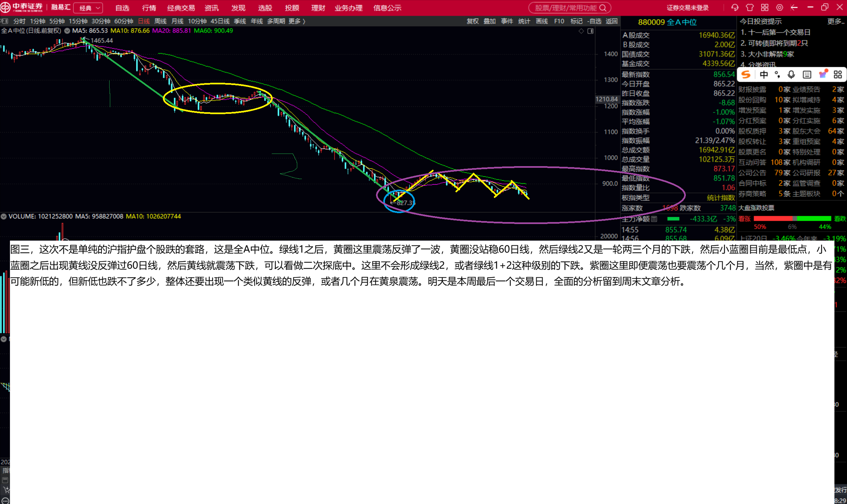Vote 看涨 in market poll
The width and height of the screenshot is (847, 504).
(744, 219)
